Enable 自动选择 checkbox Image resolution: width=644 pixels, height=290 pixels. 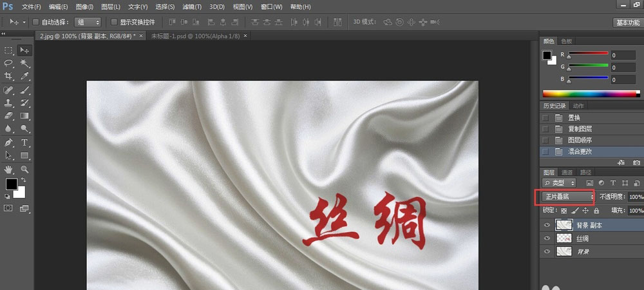35,22
